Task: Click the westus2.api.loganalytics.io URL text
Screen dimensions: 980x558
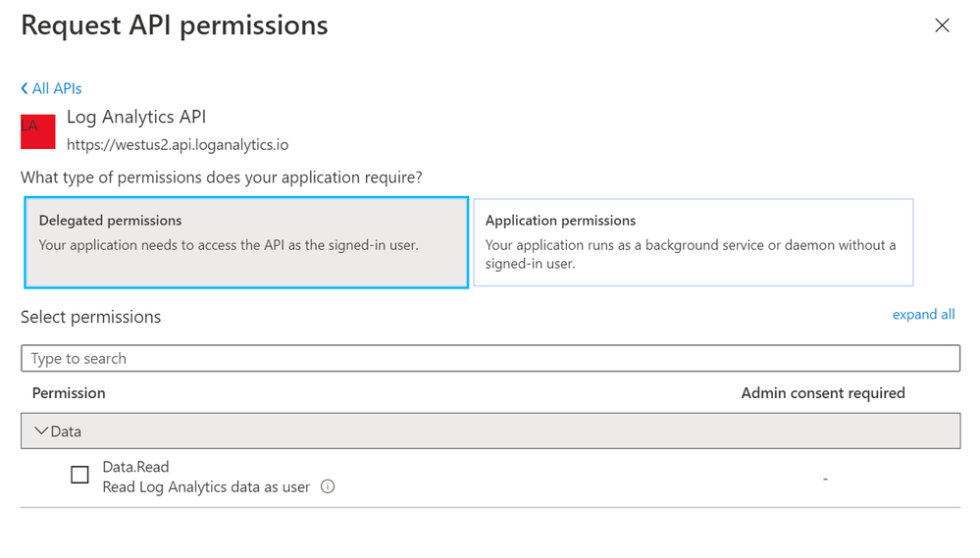Action: point(178,145)
